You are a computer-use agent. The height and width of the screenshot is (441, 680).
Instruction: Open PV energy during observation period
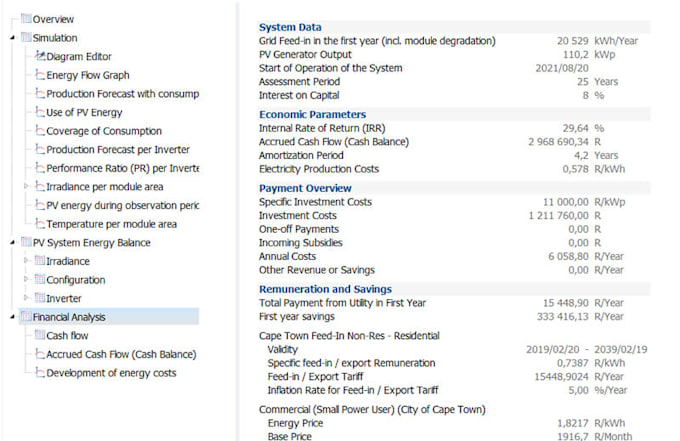pyautogui.click(x=122, y=205)
